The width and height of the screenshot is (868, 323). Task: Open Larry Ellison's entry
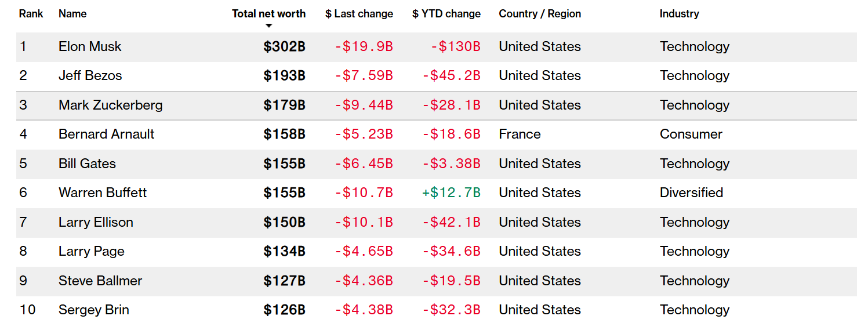point(96,223)
